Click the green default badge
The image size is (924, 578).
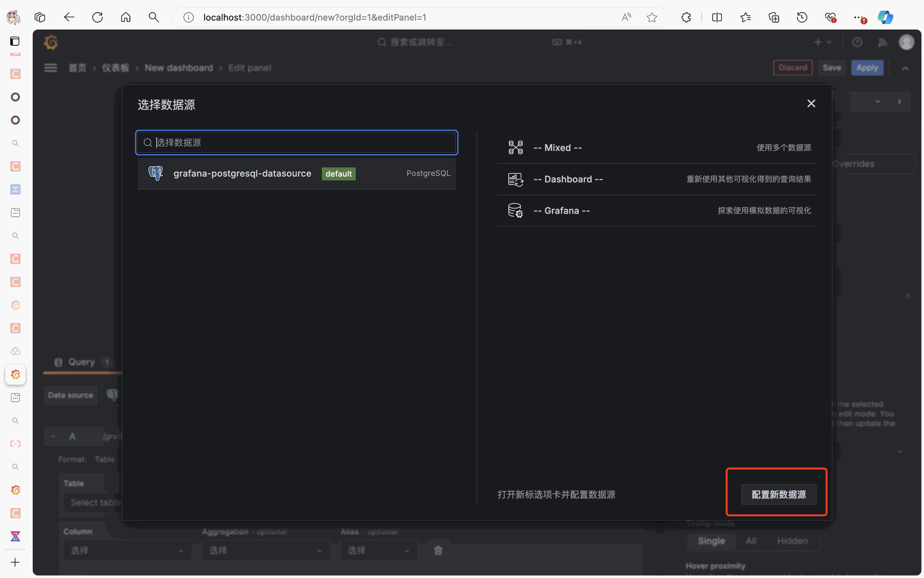click(x=339, y=174)
